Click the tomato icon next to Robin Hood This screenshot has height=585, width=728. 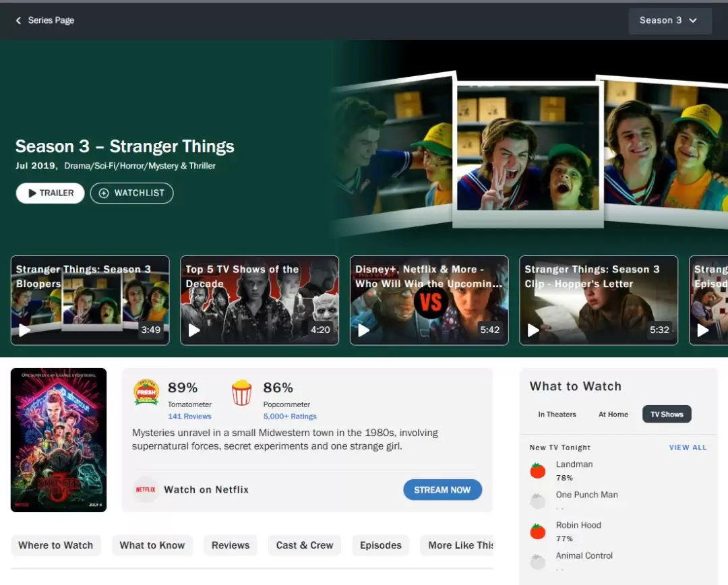(537, 531)
